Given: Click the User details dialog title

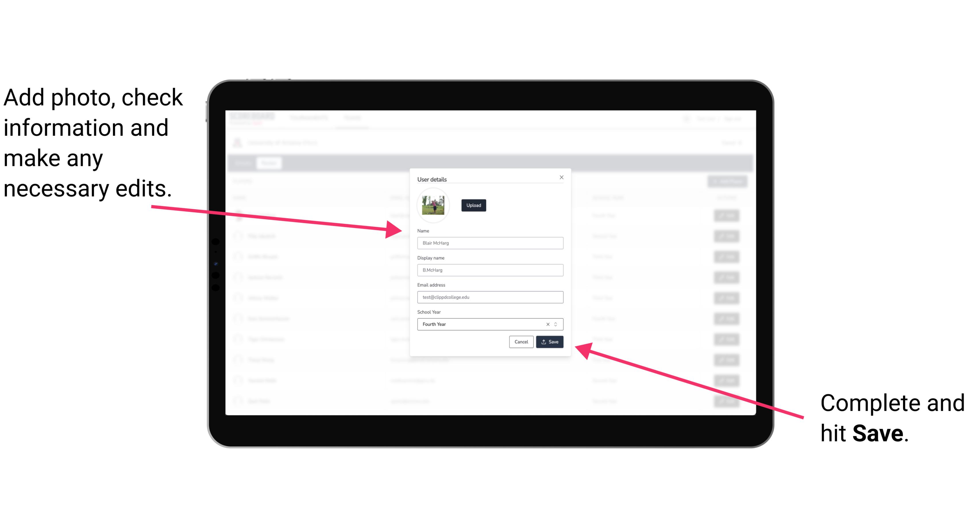Looking at the screenshot, I should [433, 178].
